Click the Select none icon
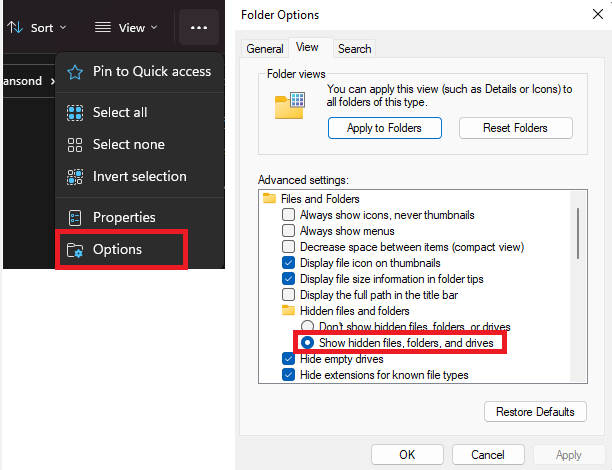The image size is (612, 470). pos(75,145)
